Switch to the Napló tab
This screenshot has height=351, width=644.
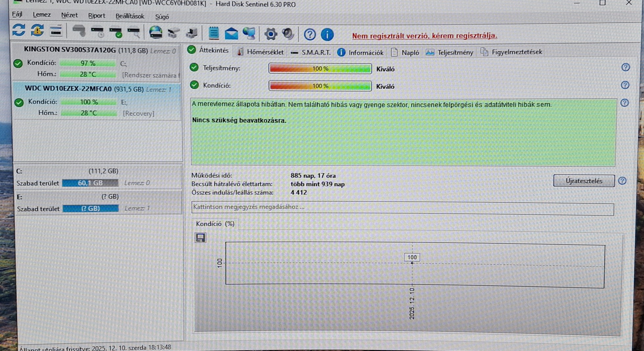pyautogui.click(x=405, y=53)
